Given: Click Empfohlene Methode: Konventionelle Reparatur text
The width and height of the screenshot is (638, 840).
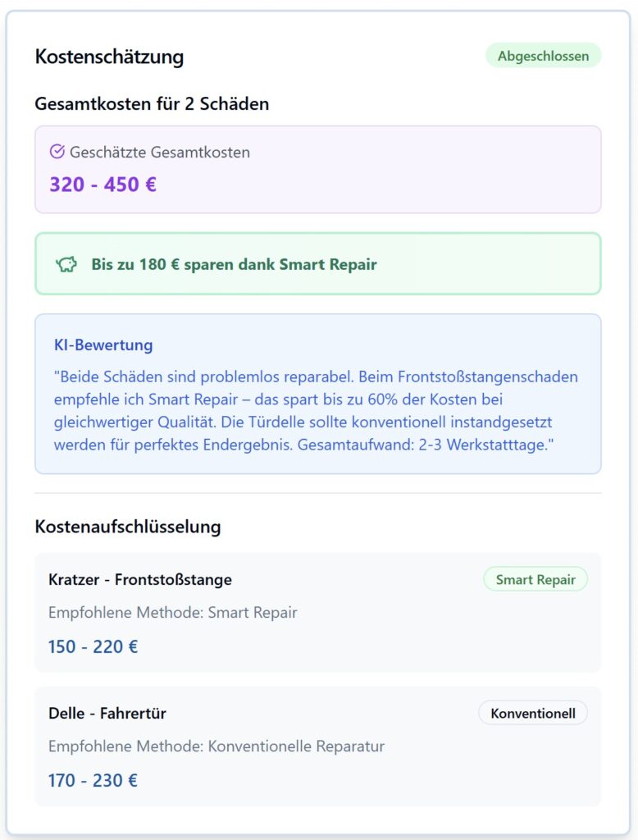Looking at the screenshot, I should [216, 746].
